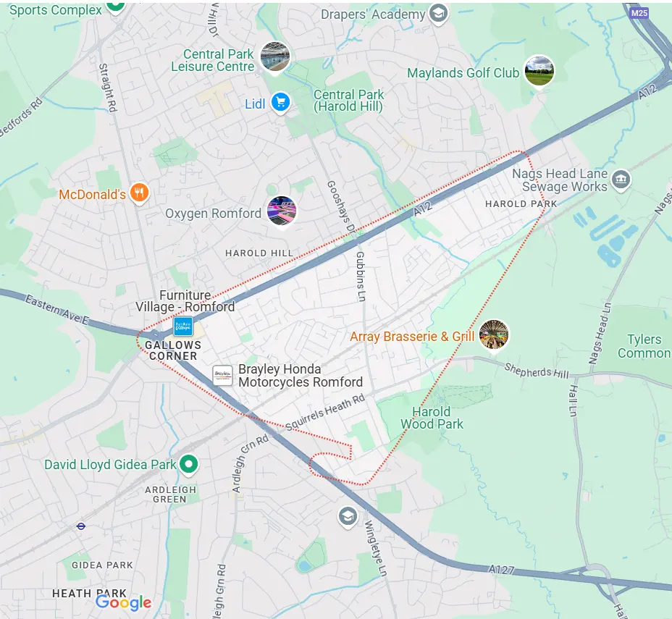Select the Tylers Common label

(644, 346)
